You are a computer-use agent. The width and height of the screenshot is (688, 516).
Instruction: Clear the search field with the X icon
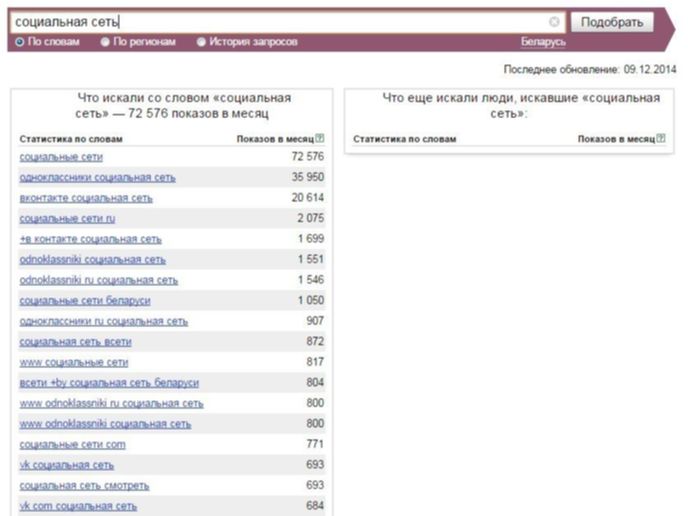[x=554, y=22]
